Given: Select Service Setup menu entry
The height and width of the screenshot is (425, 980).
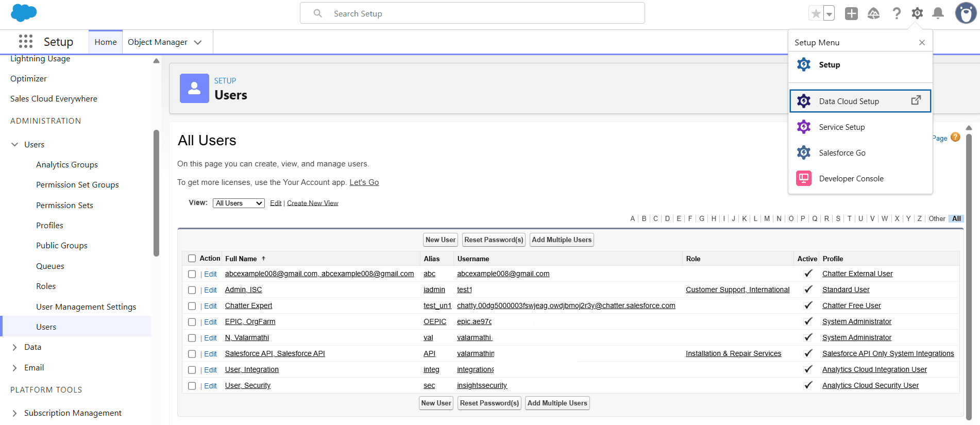Looking at the screenshot, I should [860, 127].
